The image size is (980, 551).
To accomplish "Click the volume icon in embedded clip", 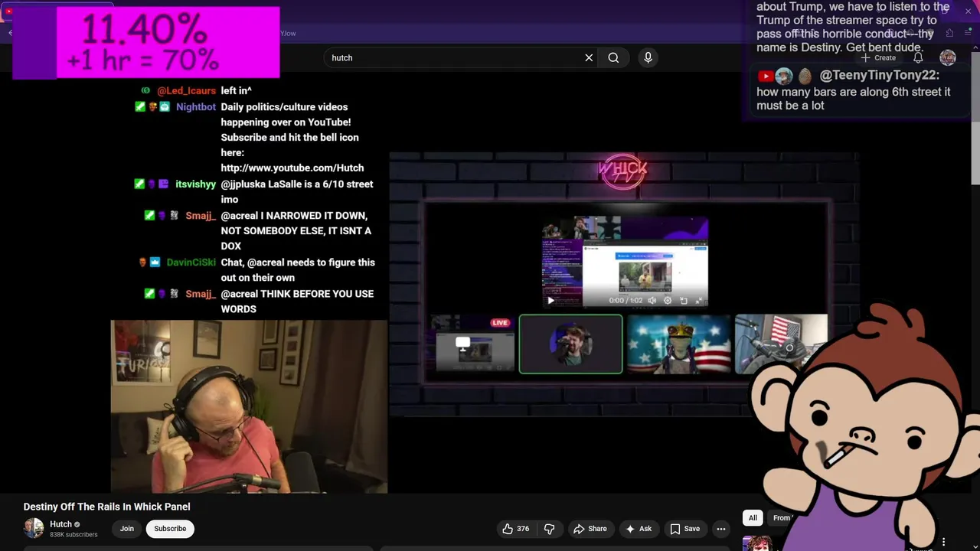I will [x=652, y=301].
